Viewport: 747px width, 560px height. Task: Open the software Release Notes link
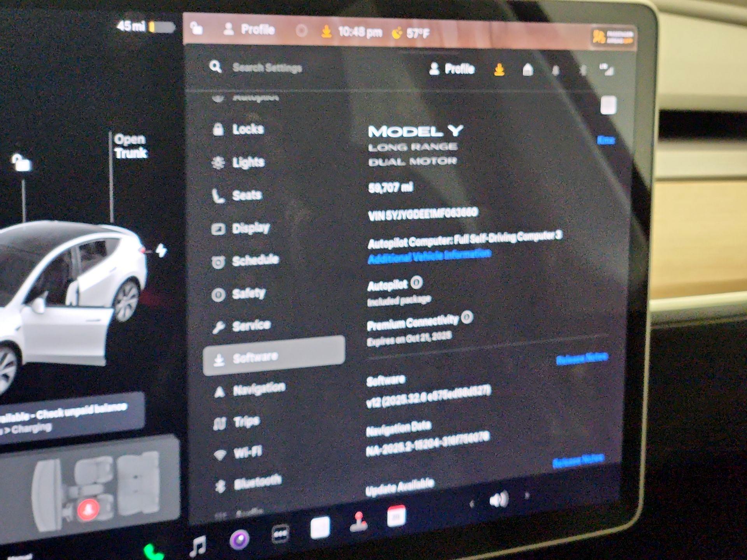click(582, 359)
